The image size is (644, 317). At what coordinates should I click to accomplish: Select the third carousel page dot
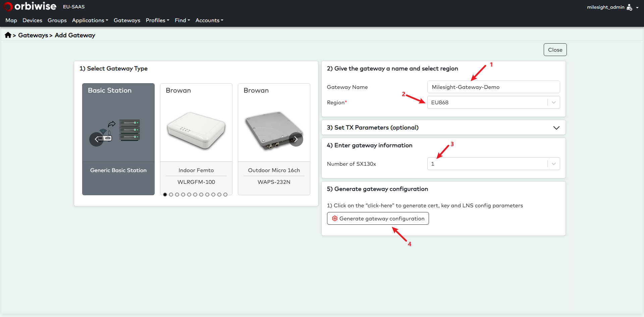pos(177,195)
